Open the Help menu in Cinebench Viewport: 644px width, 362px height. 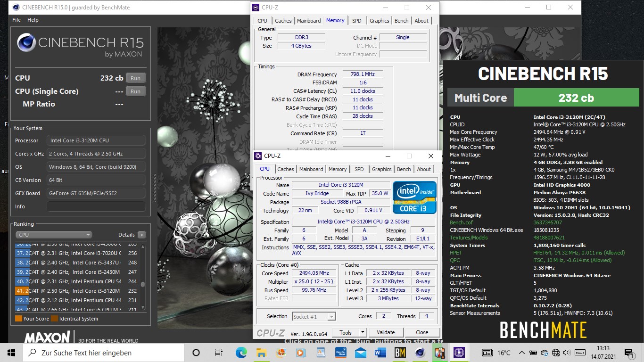click(33, 20)
